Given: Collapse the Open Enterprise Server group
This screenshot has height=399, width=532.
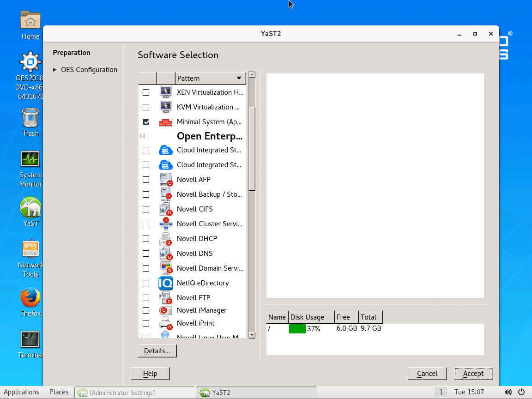Looking at the screenshot, I should pyautogui.click(x=143, y=136).
